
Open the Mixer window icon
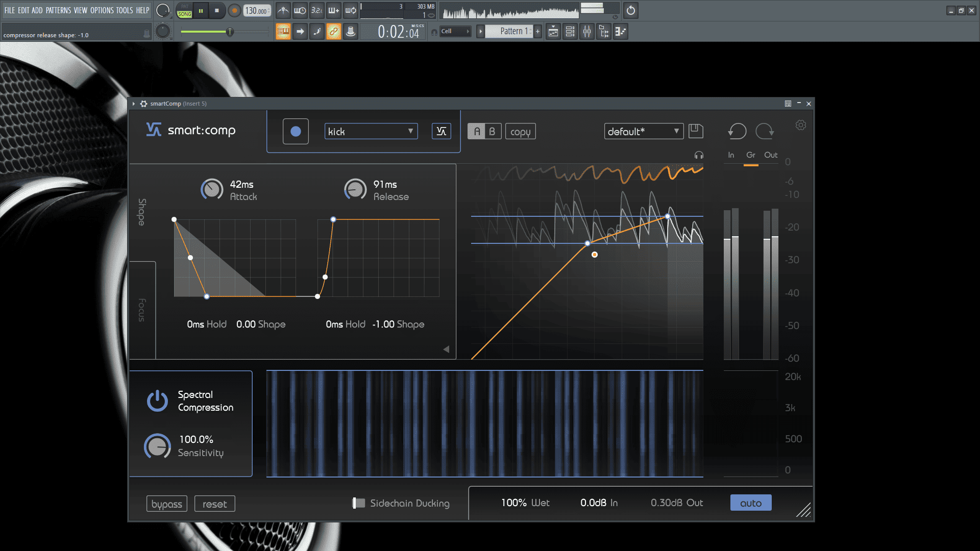587,32
